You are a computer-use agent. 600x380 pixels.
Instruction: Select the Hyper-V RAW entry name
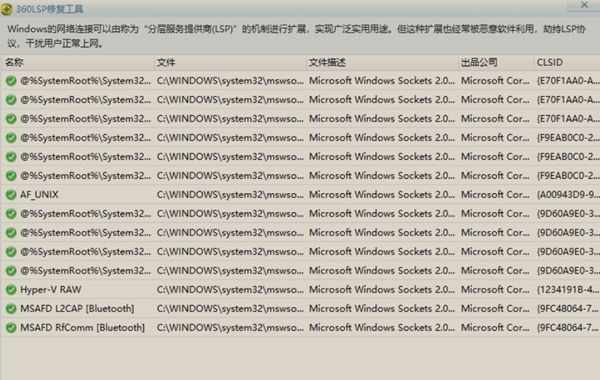coord(51,290)
